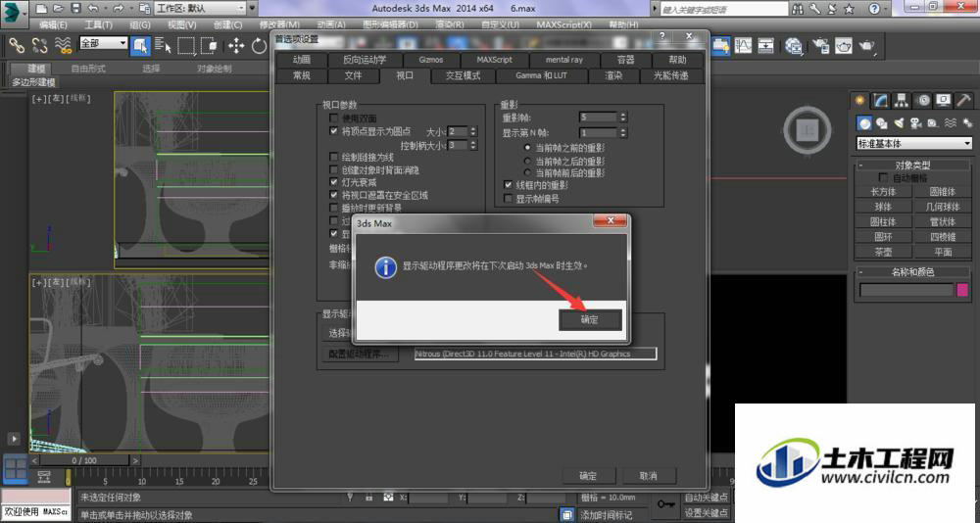
Task: Click the Render Production teapot icon
Action: 867,46
